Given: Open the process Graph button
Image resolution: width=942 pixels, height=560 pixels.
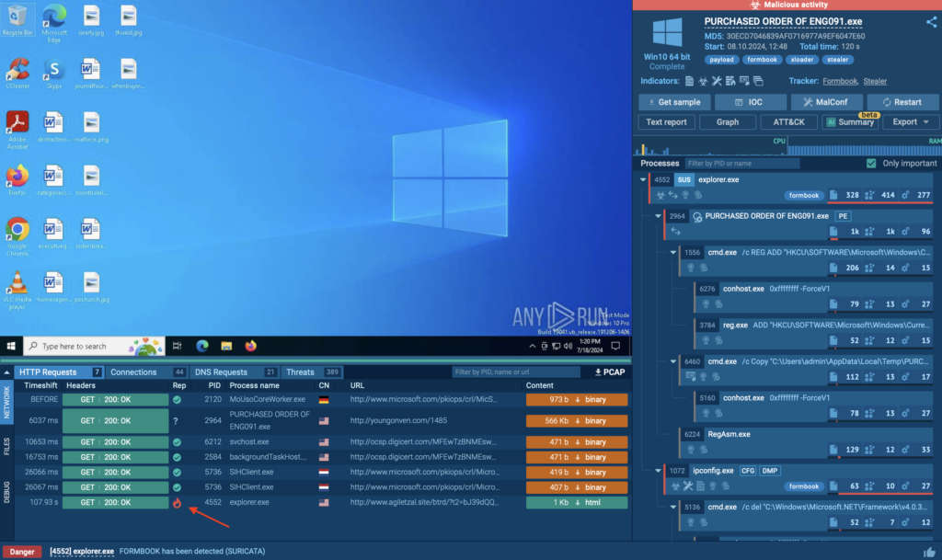Looking at the screenshot, I should tap(728, 122).
